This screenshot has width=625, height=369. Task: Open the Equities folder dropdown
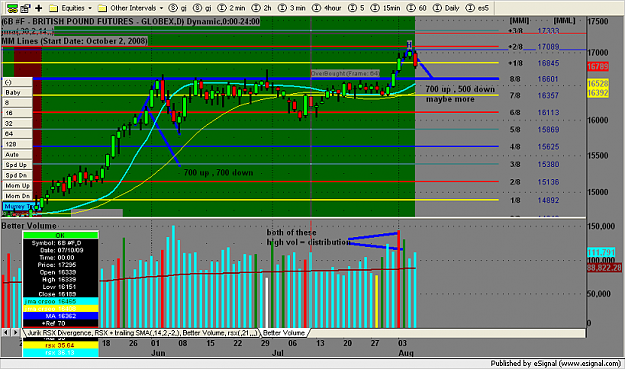(x=70, y=8)
